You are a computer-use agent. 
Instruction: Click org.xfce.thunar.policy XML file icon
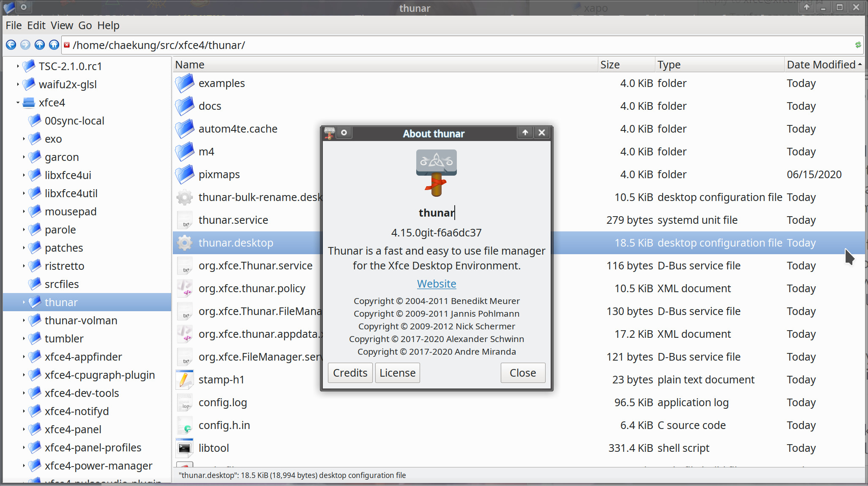(x=185, y=288)
